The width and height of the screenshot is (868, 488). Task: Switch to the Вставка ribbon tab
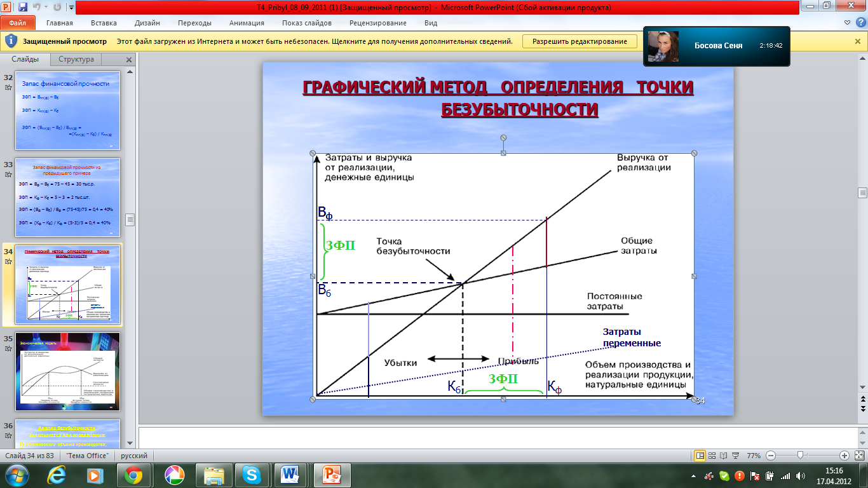click(x=104, y=23)
